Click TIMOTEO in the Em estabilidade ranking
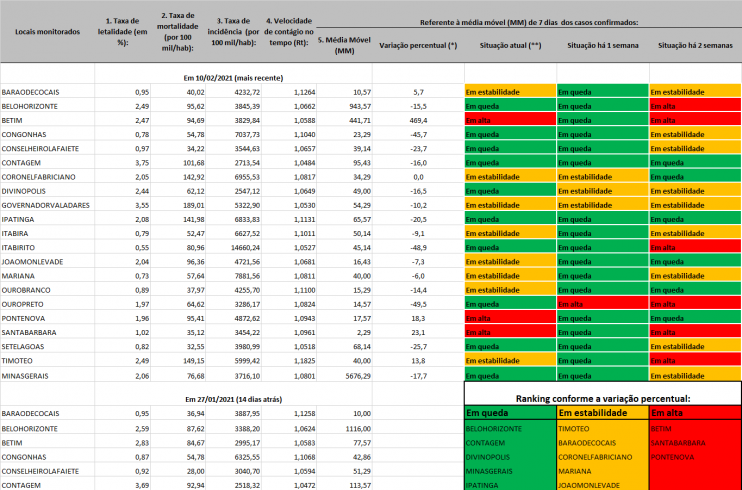The height and width of the screenshot is (490, 742). coord(574,429)
